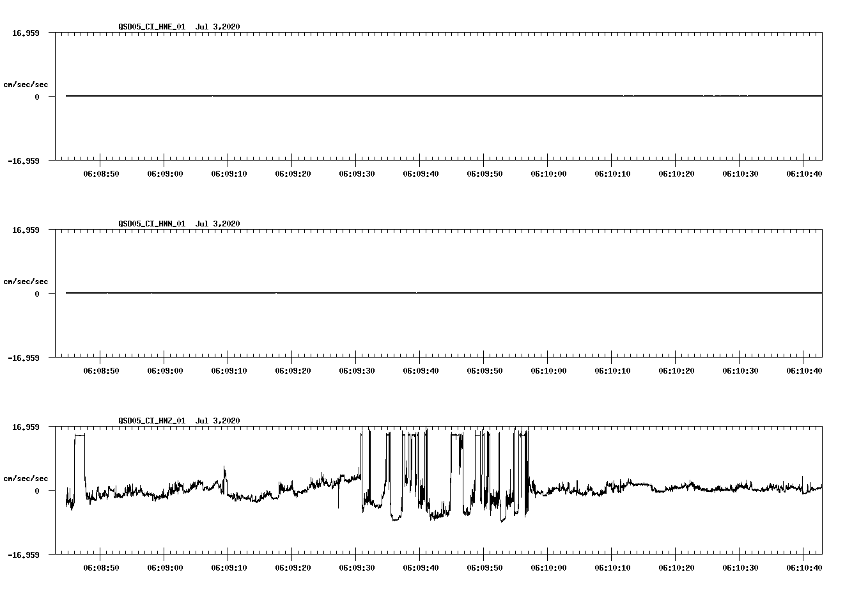This screenshot has width=868, height=591.
Task: Click the 06:10:20 time label under HNZ plot
Action: (676, 568)
